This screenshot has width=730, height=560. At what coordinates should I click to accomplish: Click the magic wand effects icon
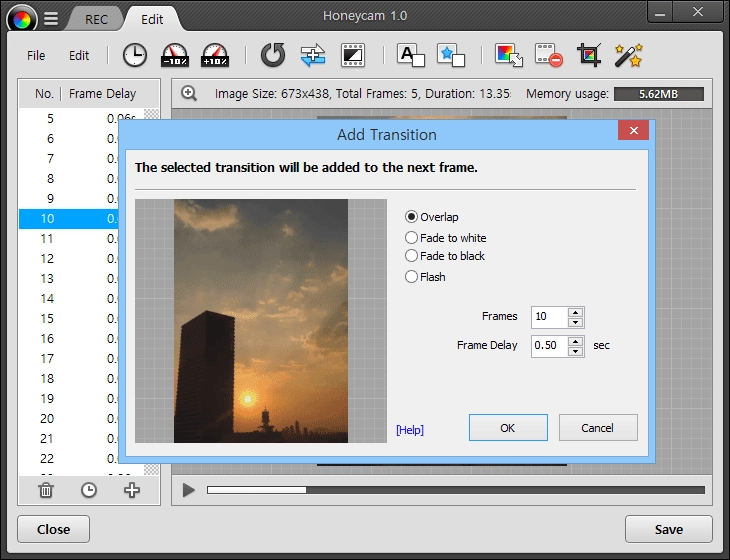(x=629, y=55)
